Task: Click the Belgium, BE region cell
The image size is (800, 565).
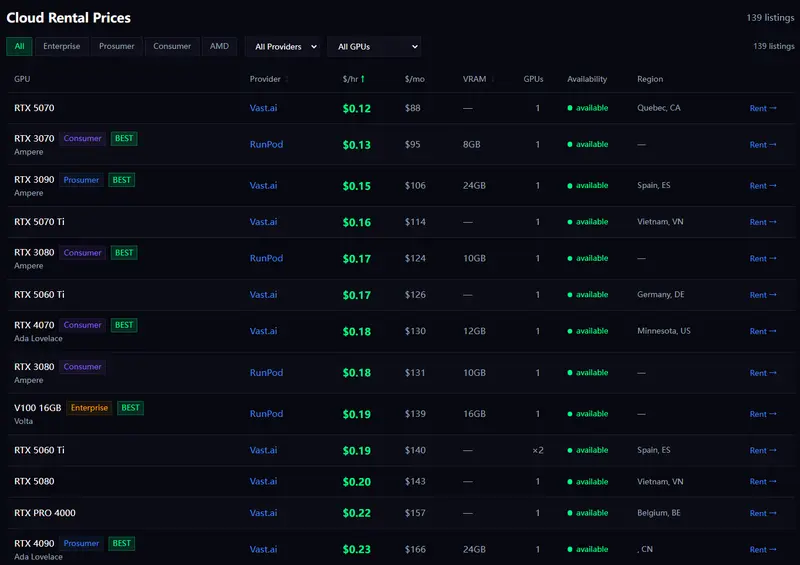Action: [659, 512]
